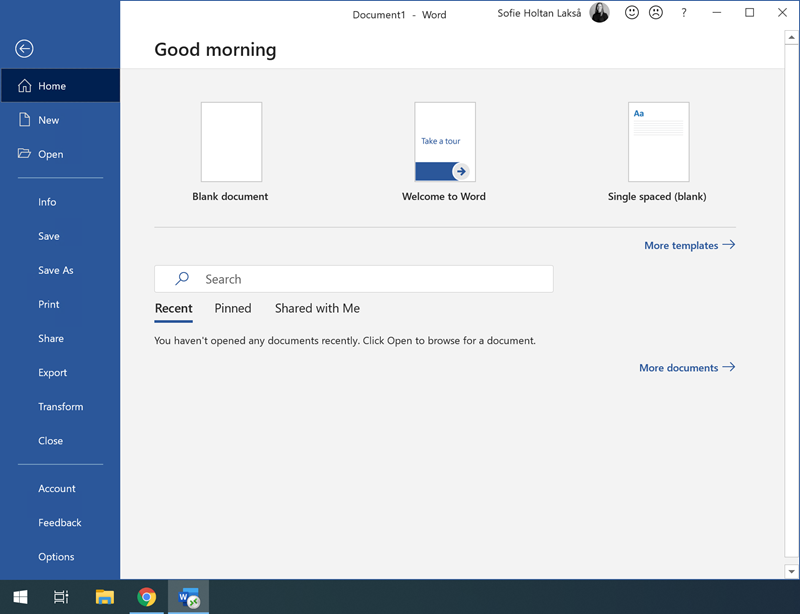Click Save As in the sidebar

tap(60, 271)
